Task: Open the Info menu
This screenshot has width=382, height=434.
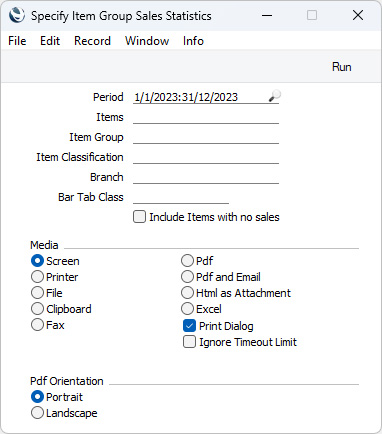Action: [193, 41]
